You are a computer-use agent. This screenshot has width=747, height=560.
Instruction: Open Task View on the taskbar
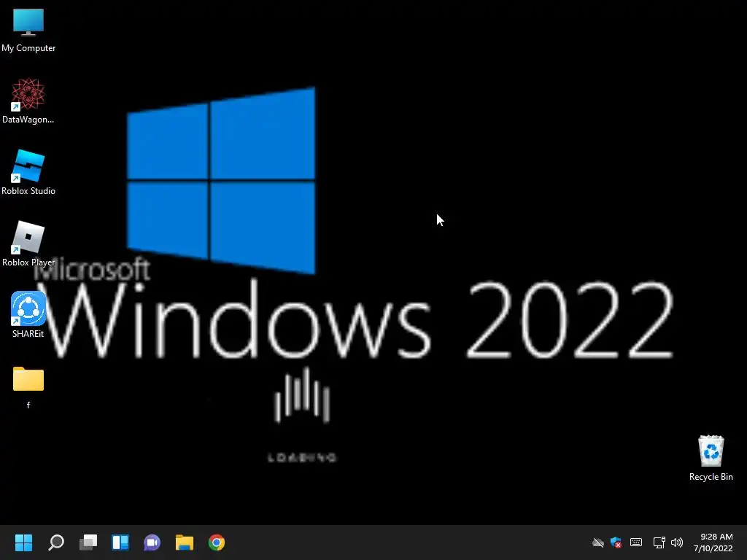pyautogui.click(x=88, y=542)
